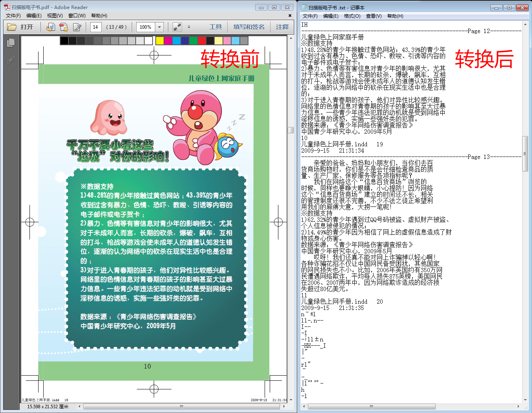Click the Notepad line 2009-9-15 21:31:34
Image resolution: width=532 pixels, height=413 pixels.
(333, 151)
